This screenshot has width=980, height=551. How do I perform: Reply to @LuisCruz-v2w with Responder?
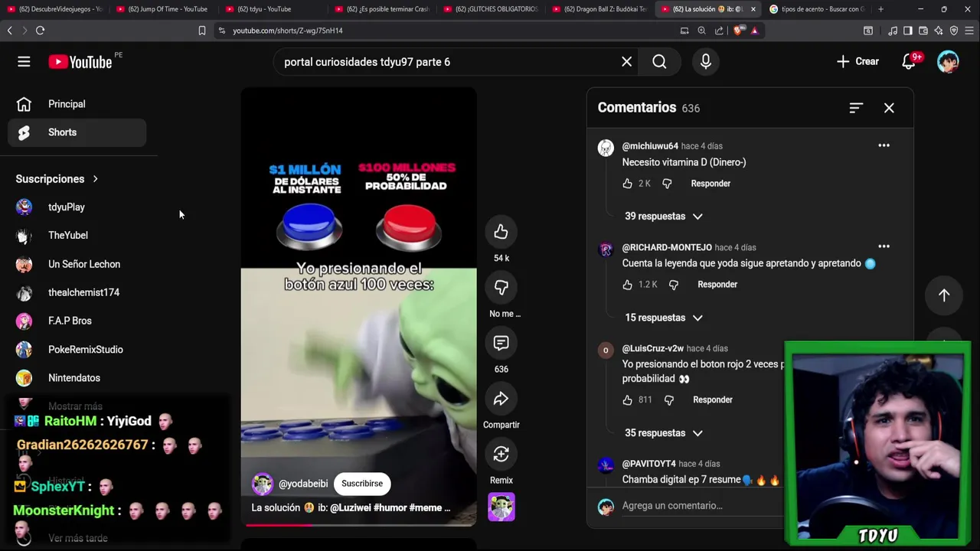[713, 399]
